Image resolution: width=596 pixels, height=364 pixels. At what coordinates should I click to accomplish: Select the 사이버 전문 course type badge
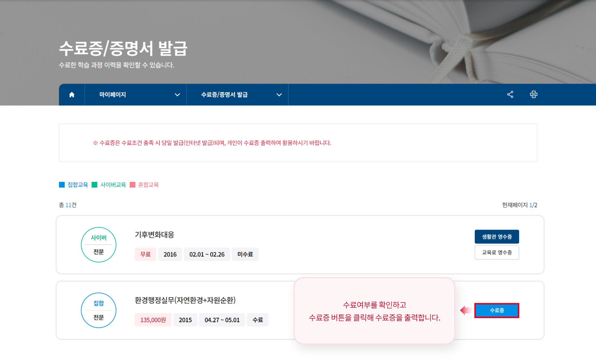(98, 244)
